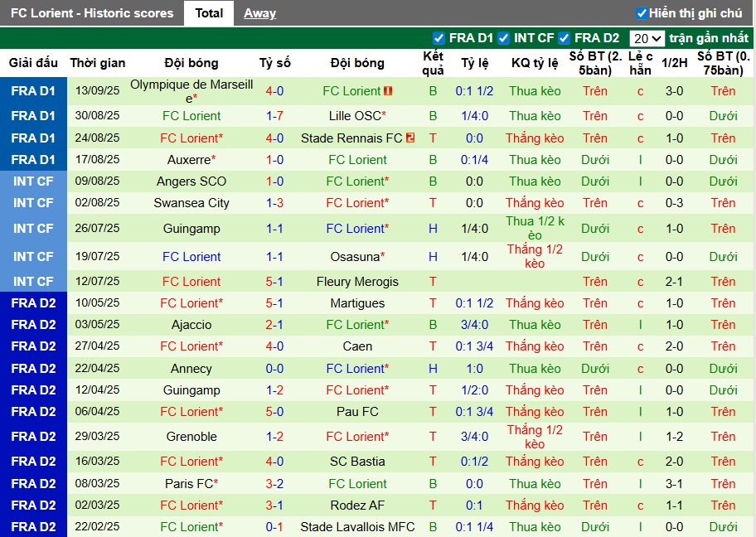The image size is (756, 537).
Task: Switch to the Away tab
Action: point(259,12)
